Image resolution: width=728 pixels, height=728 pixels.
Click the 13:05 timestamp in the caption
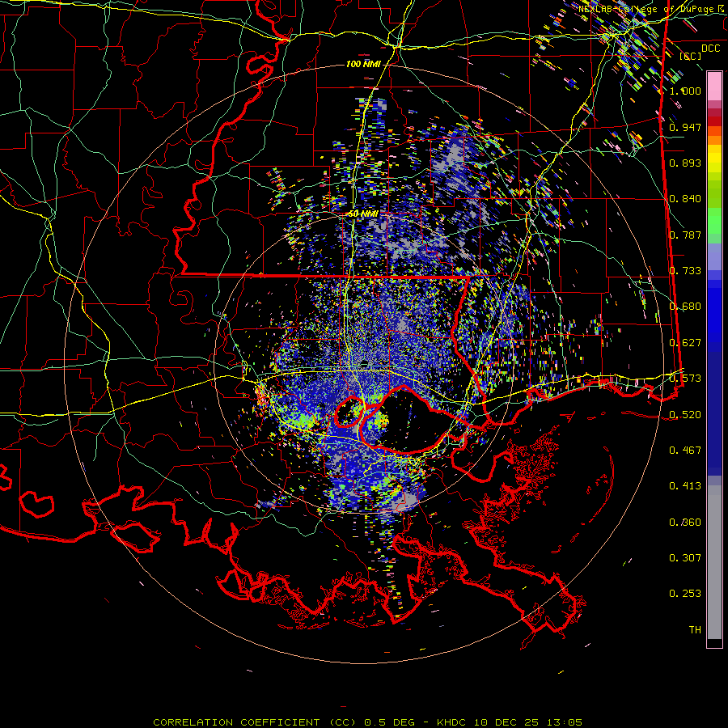564,722
